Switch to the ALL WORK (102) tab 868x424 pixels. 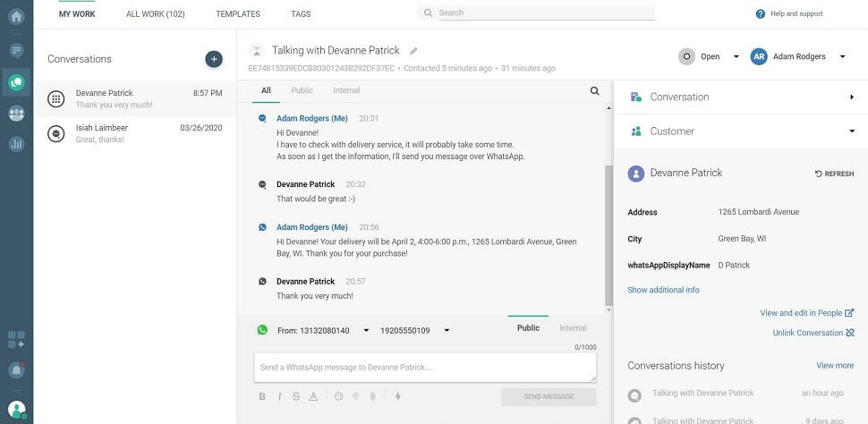click(x=156, y=14)
